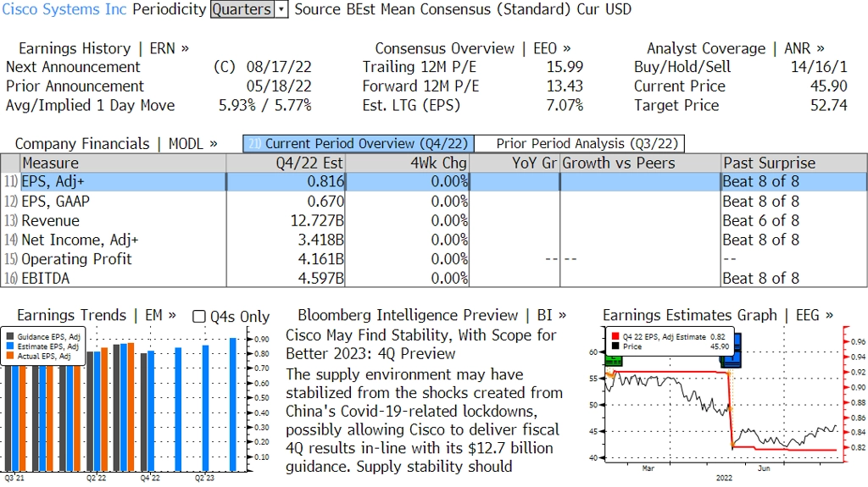
Task: Click the 12.727B revenue estimate
Action: point(317,220)
